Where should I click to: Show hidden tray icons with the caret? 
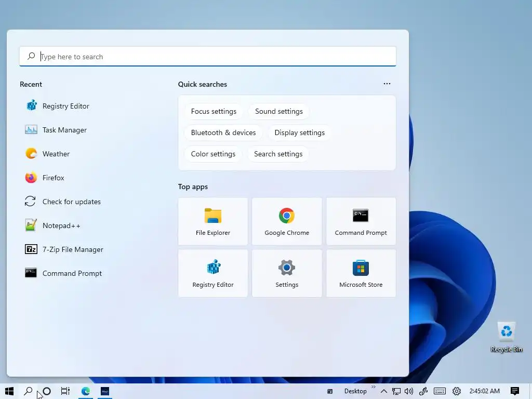tap(384, 391)
